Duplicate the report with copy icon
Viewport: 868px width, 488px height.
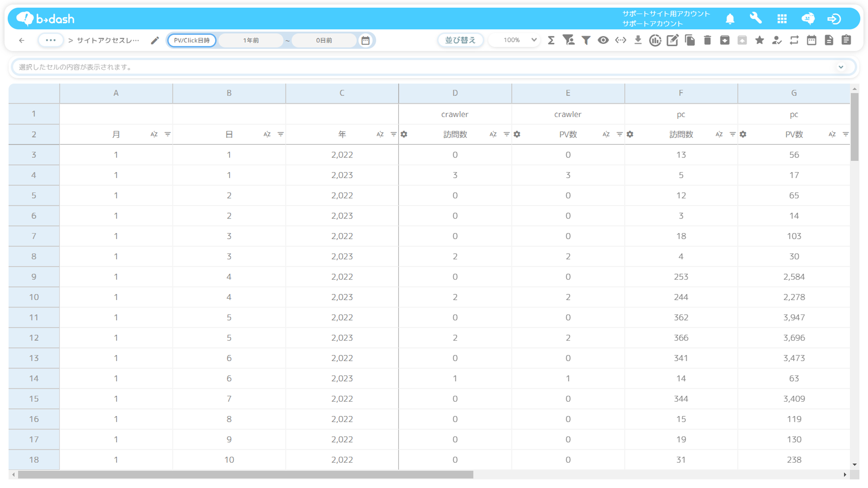point(690,40)
